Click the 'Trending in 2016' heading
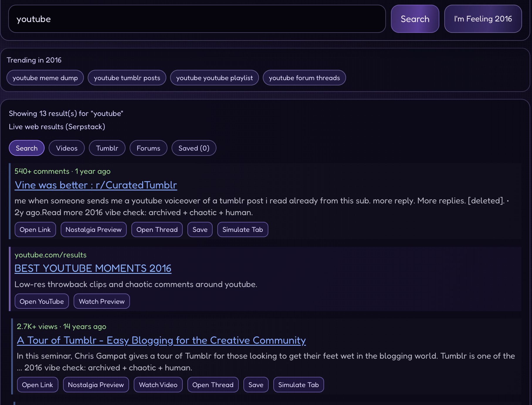Image resolution: width=532 pixels, height=405 pixels. pyautogui.click(x=34, y=60)
